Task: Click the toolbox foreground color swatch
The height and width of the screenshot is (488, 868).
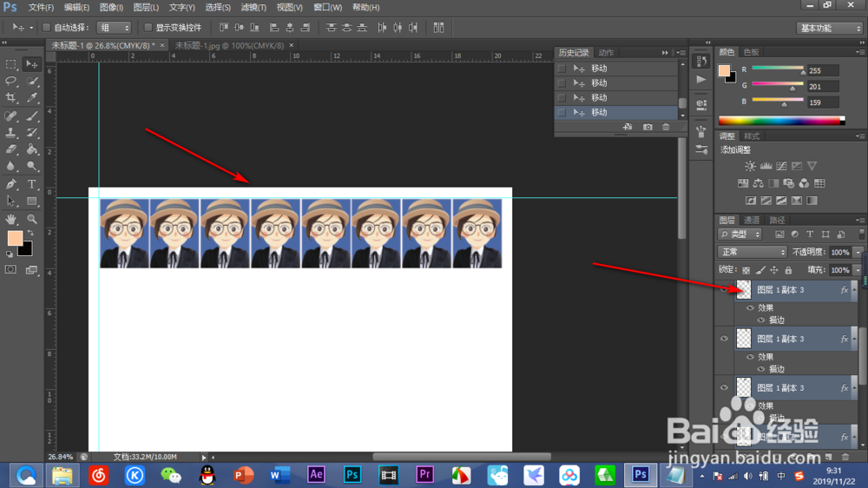Action: click(15, 238)
